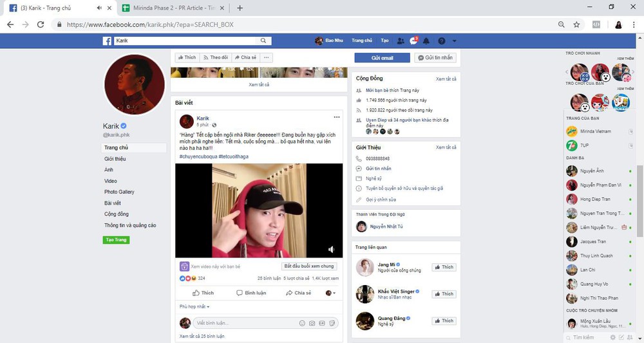Select Ảnh in the left page menu
This screenshot has width=644, height=343.
pos(108,169)
